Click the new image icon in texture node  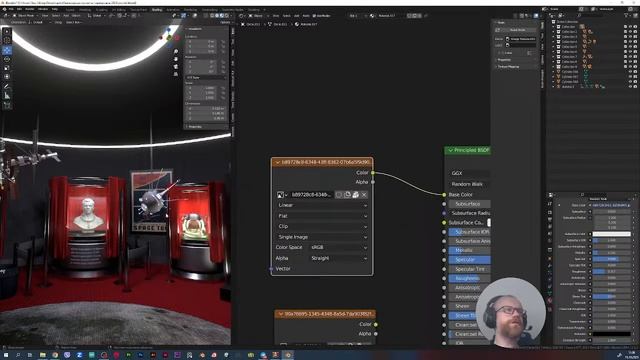[347, 195]
